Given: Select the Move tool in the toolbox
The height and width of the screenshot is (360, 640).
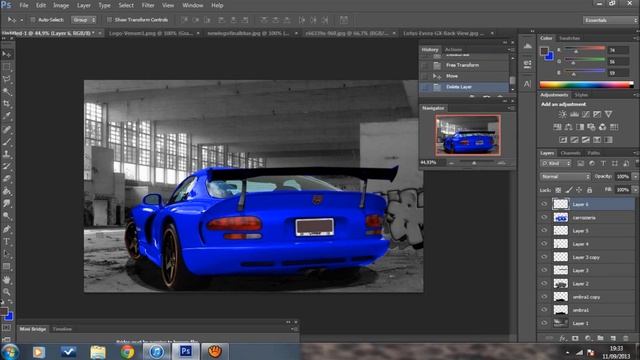Looking at the screenshot, I should click(7, 54).
